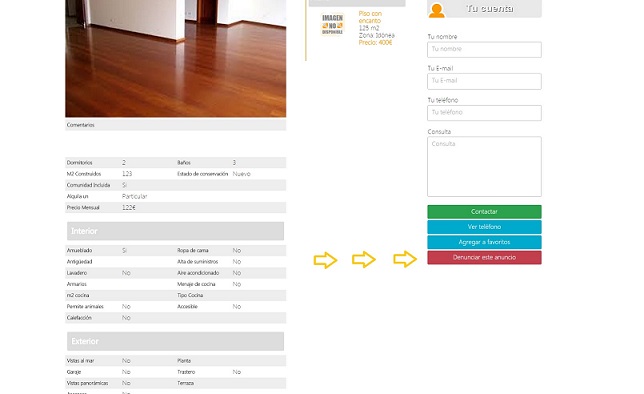Viewport: 644px width, 394px height.
Task: Click the orange user account icon
Action: click(436, 11)
